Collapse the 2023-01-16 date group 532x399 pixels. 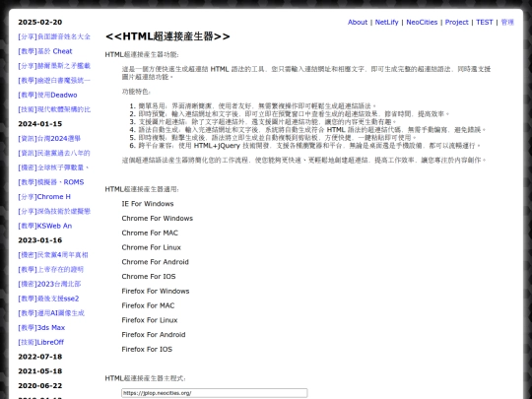point(40,240)
